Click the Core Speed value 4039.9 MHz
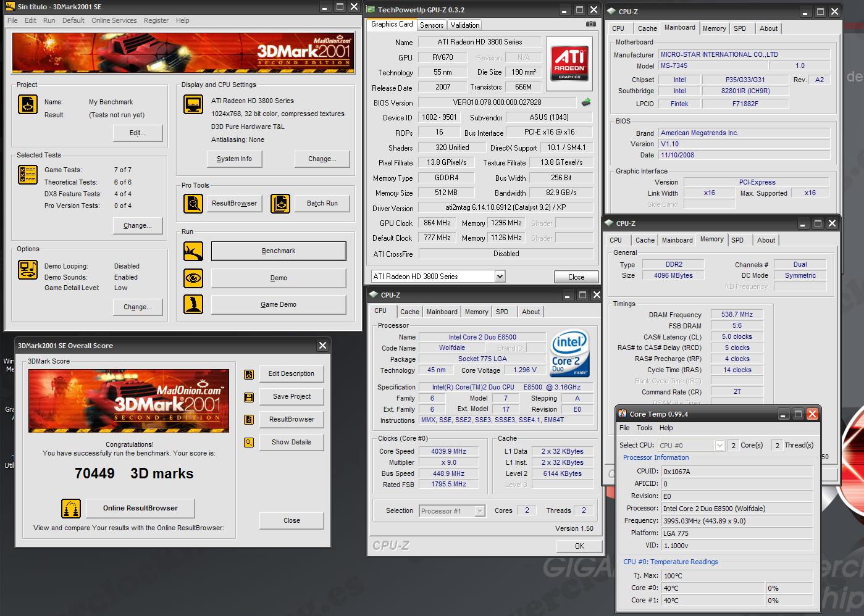This screenshot has width=864, height=616. 449,452
